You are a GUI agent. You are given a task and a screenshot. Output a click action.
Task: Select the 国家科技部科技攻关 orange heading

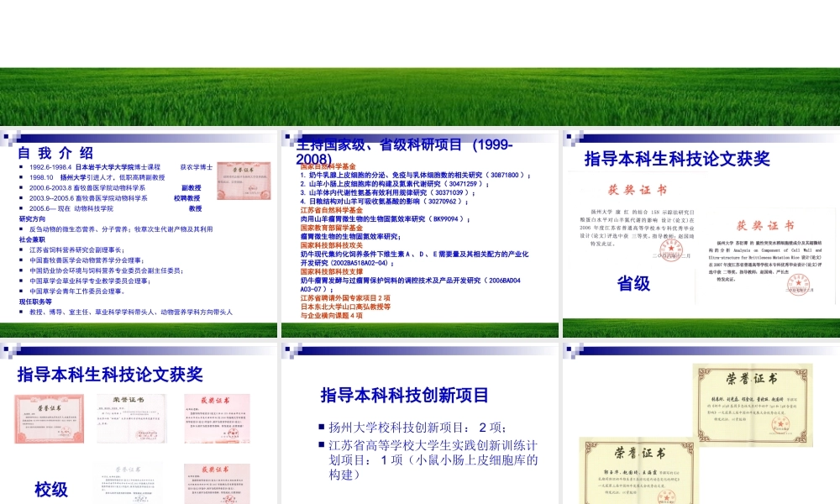click(x=332, y=245)
